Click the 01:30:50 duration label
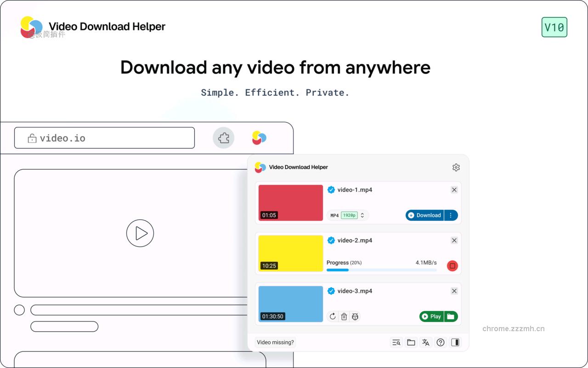 tap(273, 316)
